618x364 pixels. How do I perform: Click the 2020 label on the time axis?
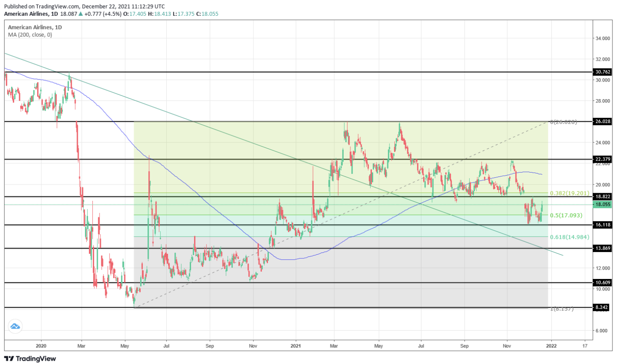[41, 345]
